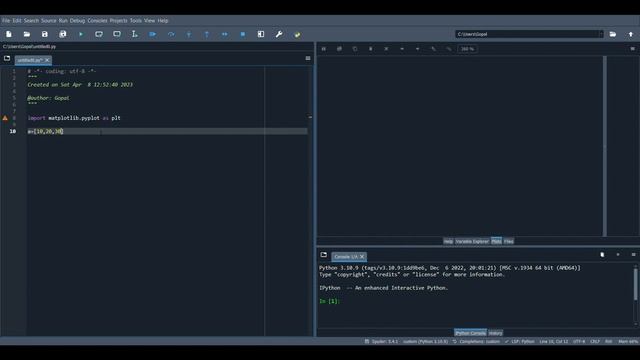Switch to the Files tab
This screenshot has width=640, height=360.
pyautogui.click(x=509, y=241)
